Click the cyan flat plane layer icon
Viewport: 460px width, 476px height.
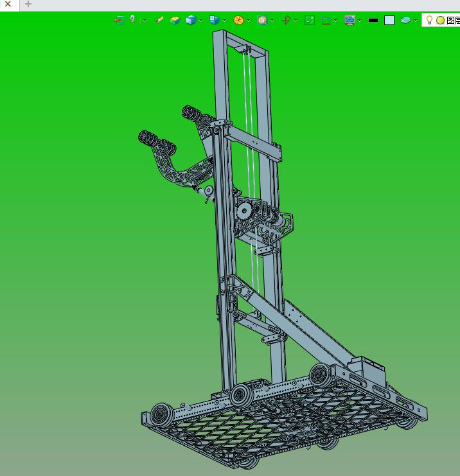coord(405,21)
